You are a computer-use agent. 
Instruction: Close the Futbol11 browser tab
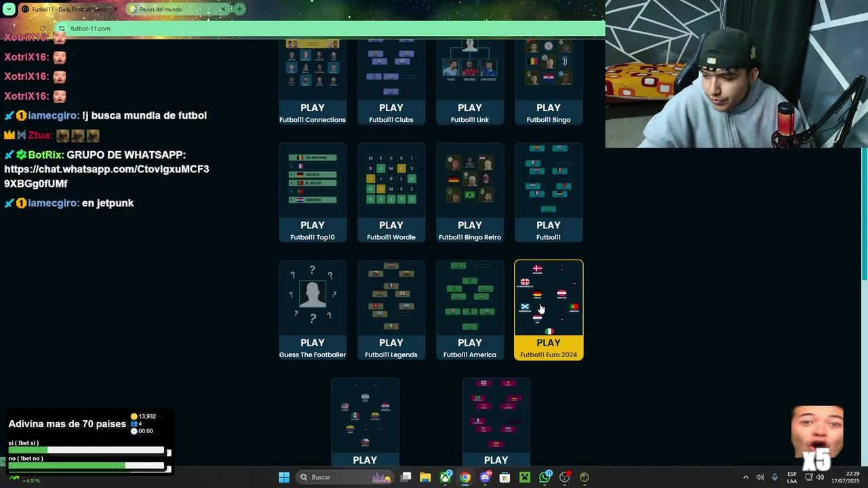coord(115,9)
